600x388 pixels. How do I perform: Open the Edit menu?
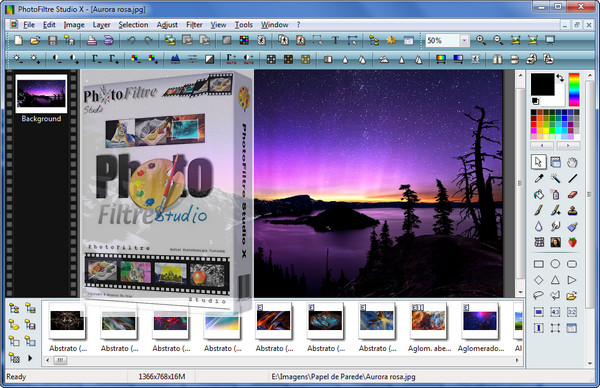click(x=49, y=25)
